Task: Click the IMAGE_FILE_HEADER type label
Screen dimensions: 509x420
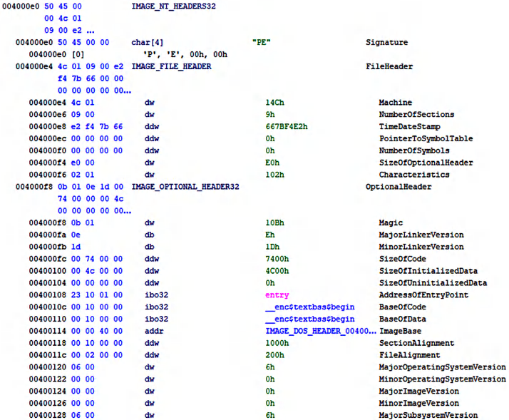Action: [x=171, y=66]
